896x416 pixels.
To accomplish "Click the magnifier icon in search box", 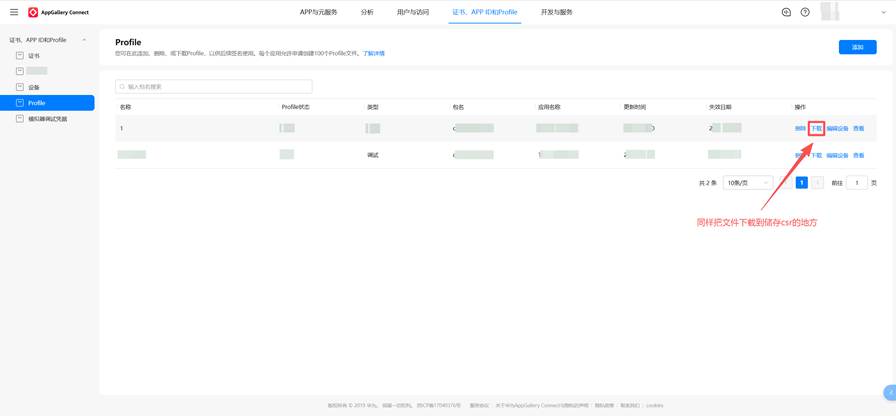I will [x=122, y=87].
